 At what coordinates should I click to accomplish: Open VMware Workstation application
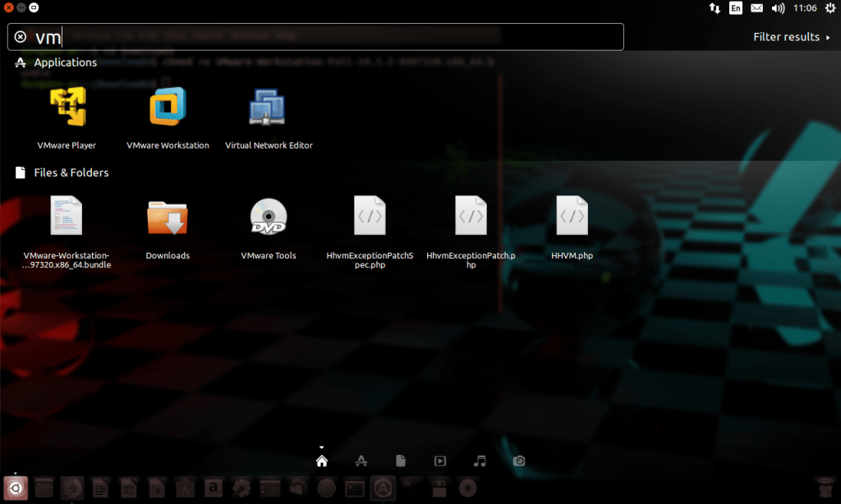[x=168, y=118]
